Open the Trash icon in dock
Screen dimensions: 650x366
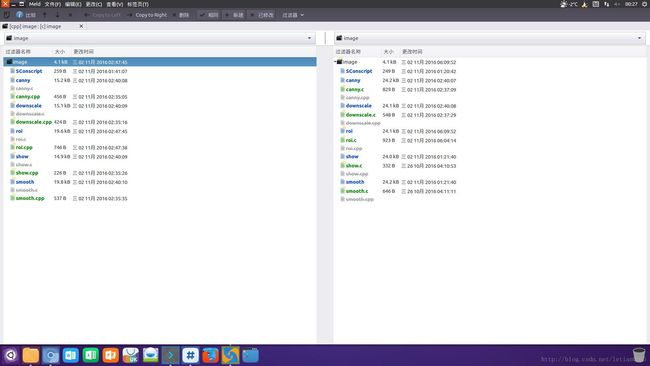pyautogui.click(x=639, y=355)
